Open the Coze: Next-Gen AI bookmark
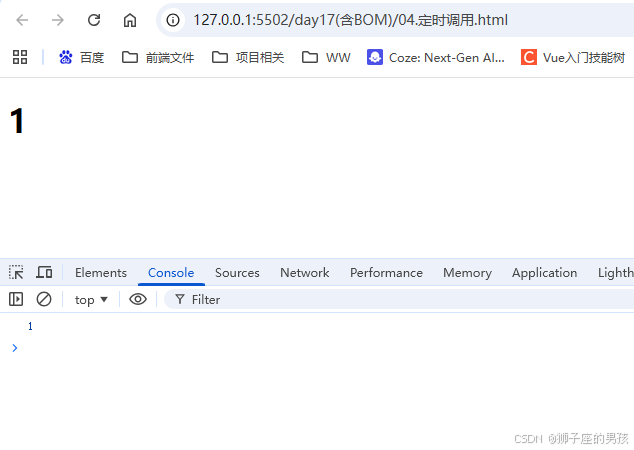The image size is (634, 450). click(x=436, y=57)
